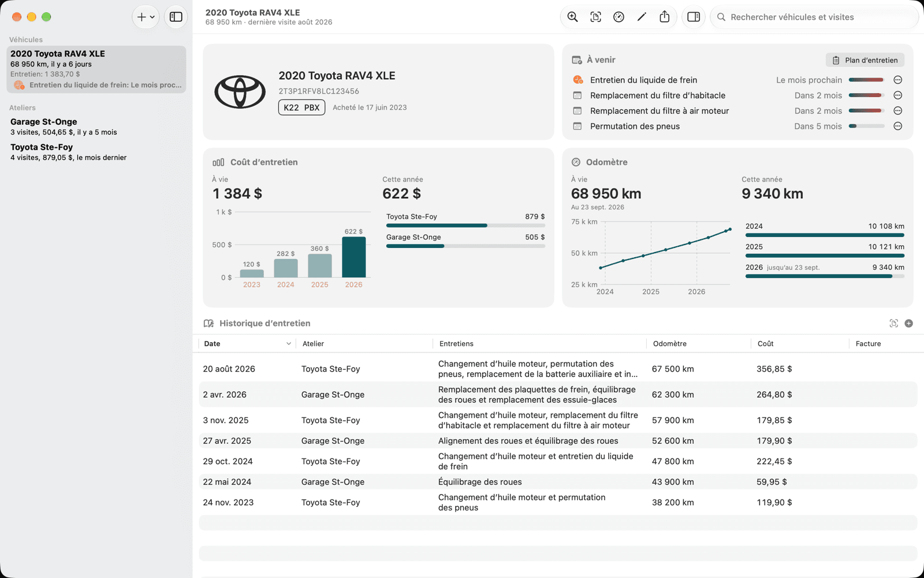
Task: Click the 47 800 km odometer cell
Action: coord(673,461)
